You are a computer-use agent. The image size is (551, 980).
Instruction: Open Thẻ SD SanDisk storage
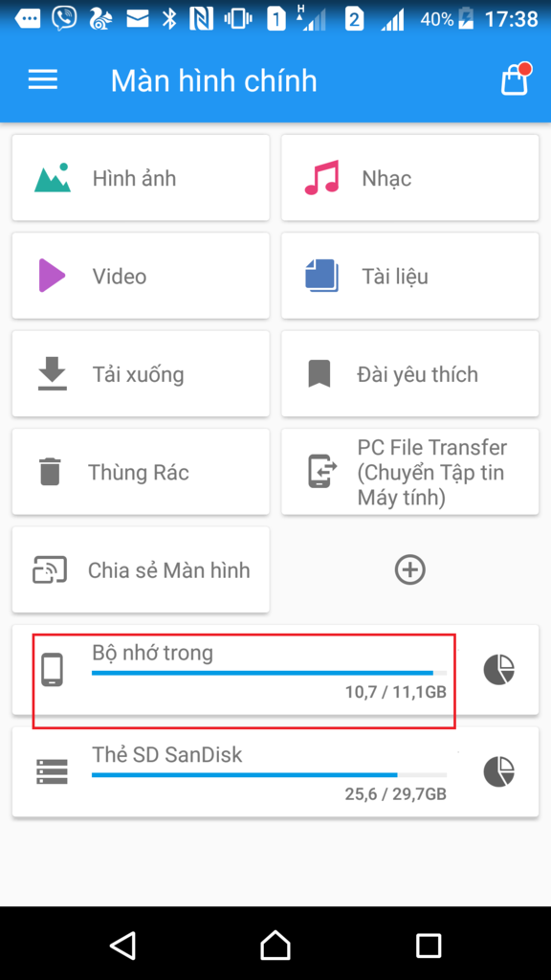244,772
